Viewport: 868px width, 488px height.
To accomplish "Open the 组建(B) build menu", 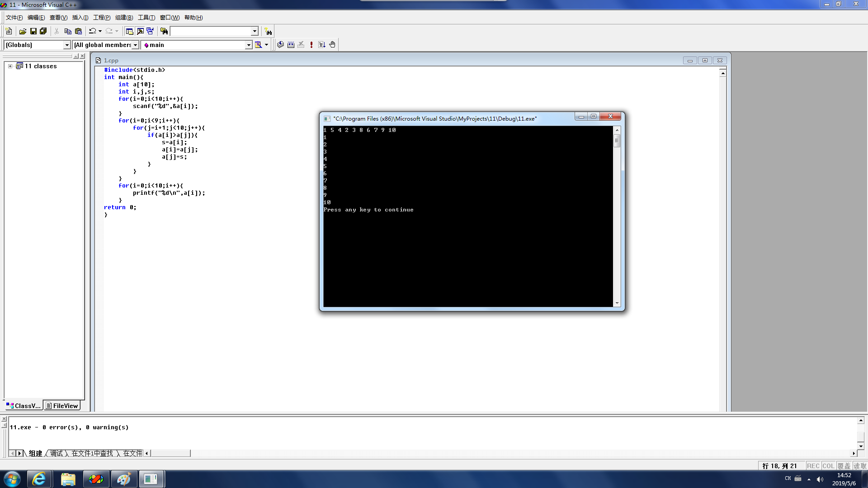I will (124, 18).
